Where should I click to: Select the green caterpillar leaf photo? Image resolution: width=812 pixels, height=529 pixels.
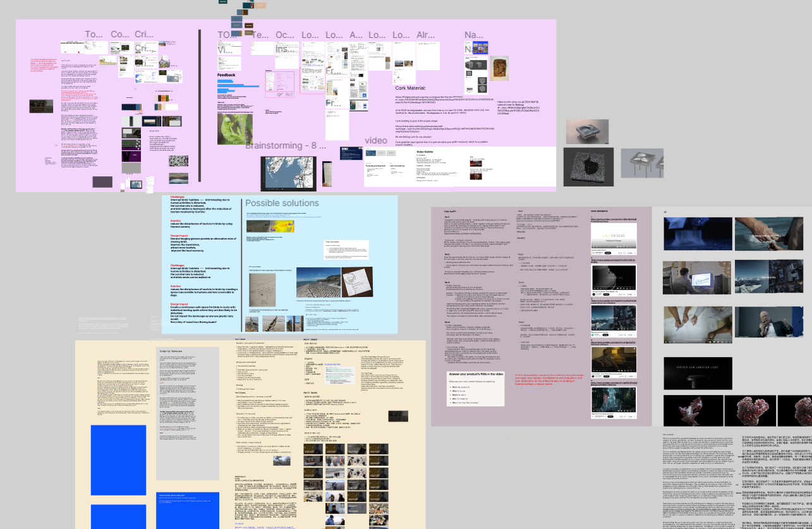pos(234,130)
